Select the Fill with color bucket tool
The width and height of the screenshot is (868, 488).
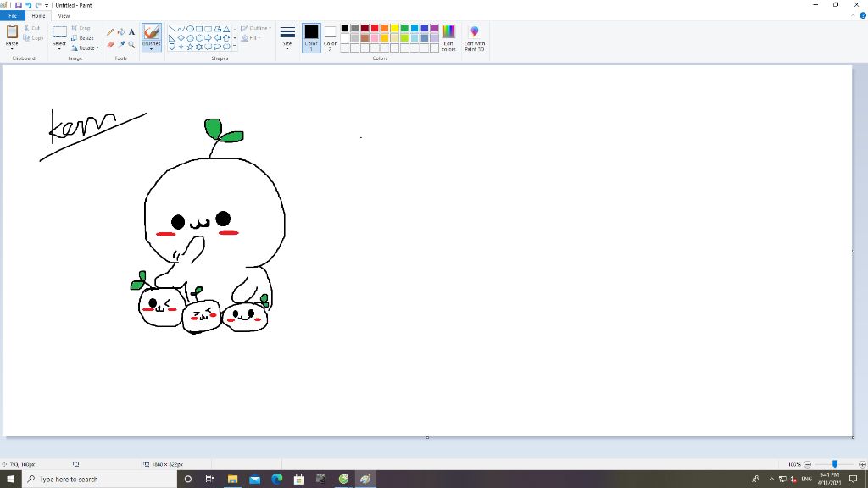(x=120, y=32)
